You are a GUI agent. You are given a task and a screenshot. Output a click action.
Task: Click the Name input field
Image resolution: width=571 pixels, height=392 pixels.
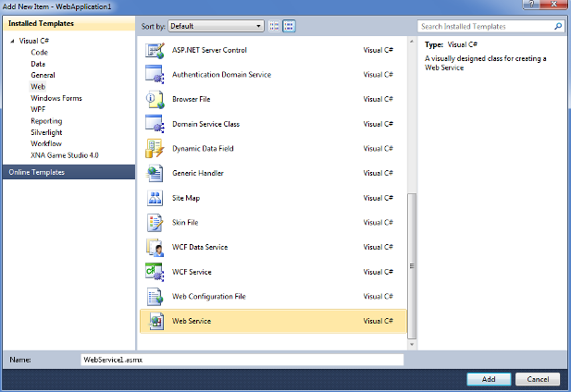click(x=242, y=360)
